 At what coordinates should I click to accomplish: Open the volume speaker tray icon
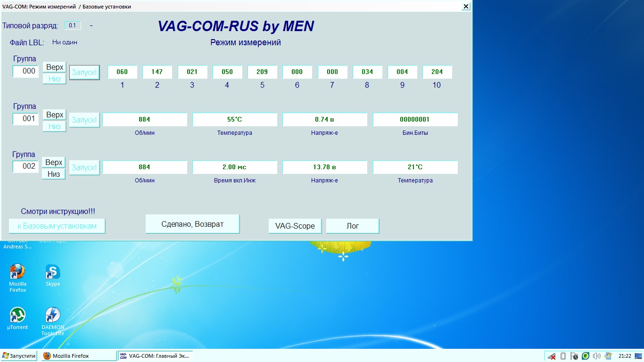(597, 356)
